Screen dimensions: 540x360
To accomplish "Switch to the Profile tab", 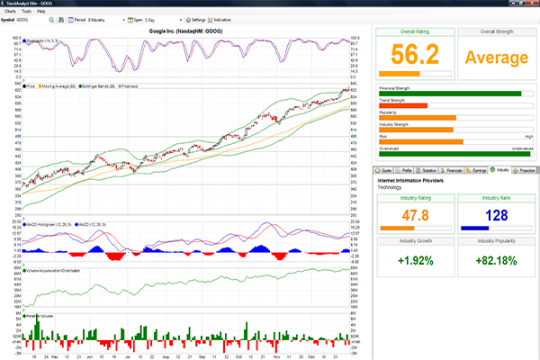I will click(404, 170).
